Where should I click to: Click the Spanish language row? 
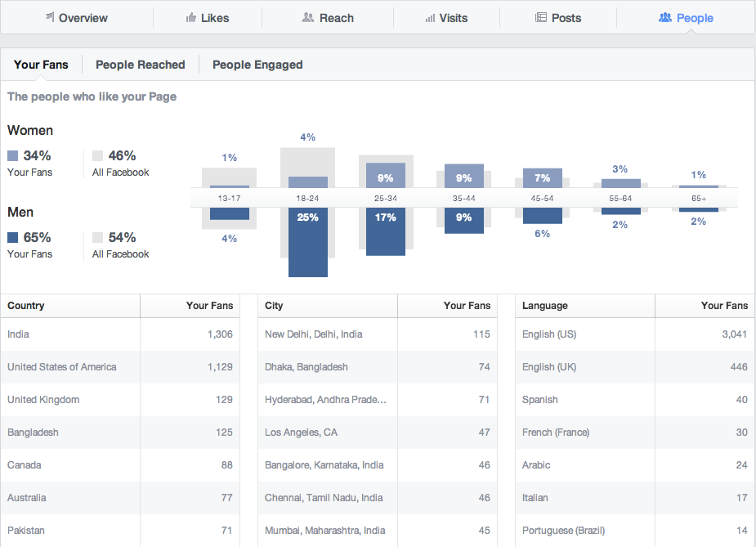539,399
